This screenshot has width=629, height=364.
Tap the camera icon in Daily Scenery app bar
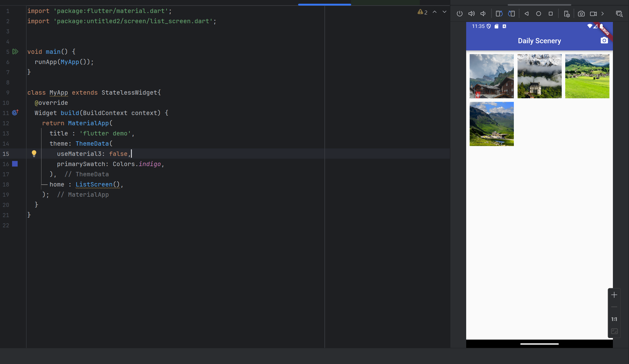[604, 41]
